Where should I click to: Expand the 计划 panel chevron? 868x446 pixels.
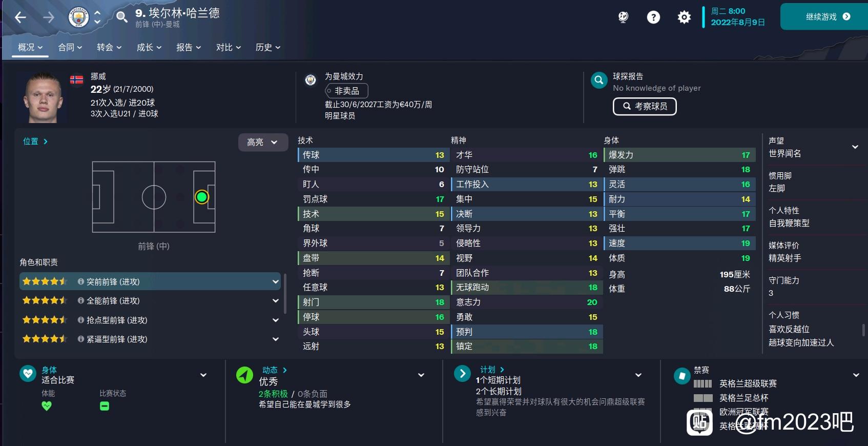pyautogui.click(x=638, y=375)
